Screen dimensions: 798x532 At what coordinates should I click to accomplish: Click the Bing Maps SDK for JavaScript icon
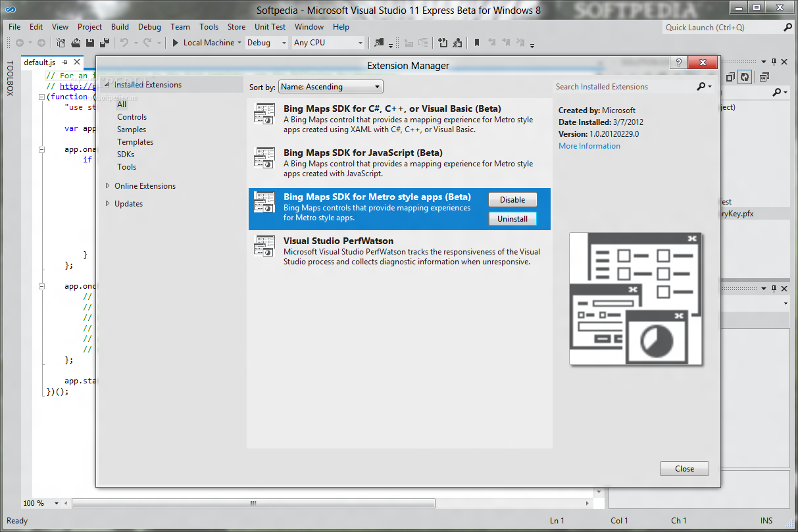click(x=264, y=158)
